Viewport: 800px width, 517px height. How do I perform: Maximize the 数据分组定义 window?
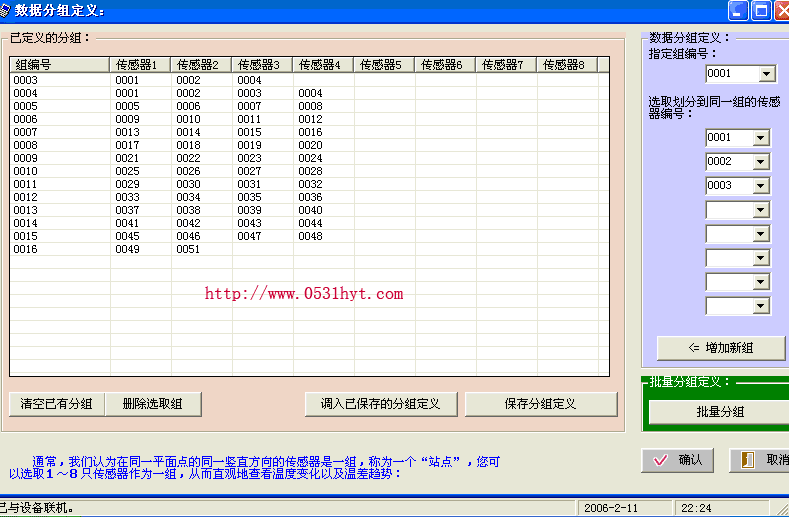[x=761, y=11]
